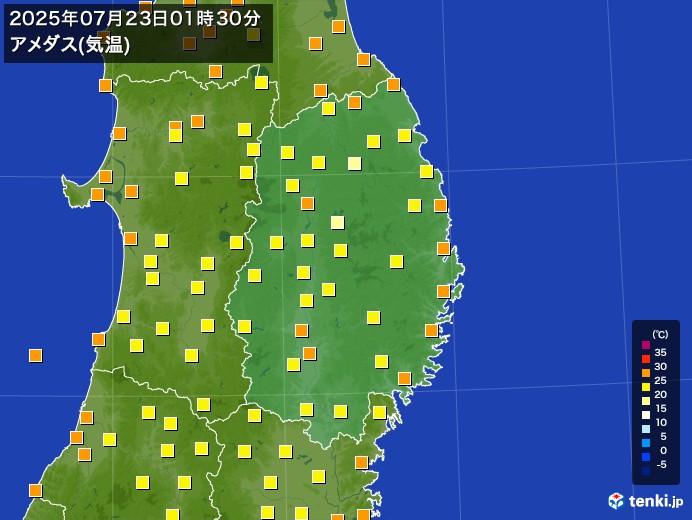
Task: Click the lone orange marker offshore in the sea
Action: (35, 355)
